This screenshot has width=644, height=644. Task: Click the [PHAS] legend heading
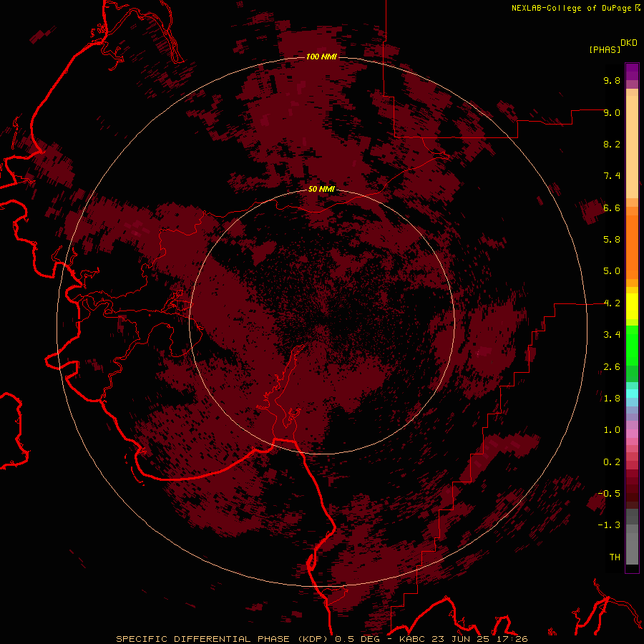pyautogui.click(x=605, y=49)
